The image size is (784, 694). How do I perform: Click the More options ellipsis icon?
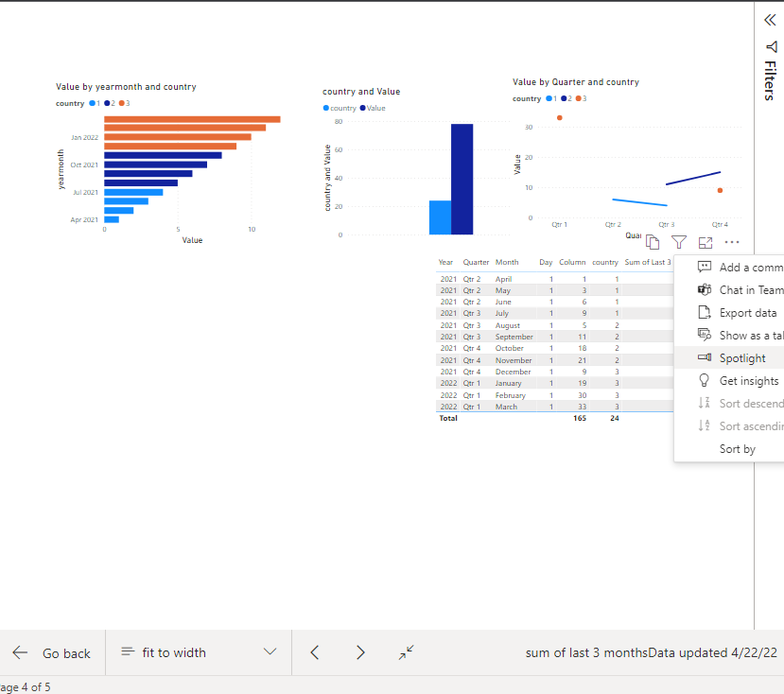(731, 242)
